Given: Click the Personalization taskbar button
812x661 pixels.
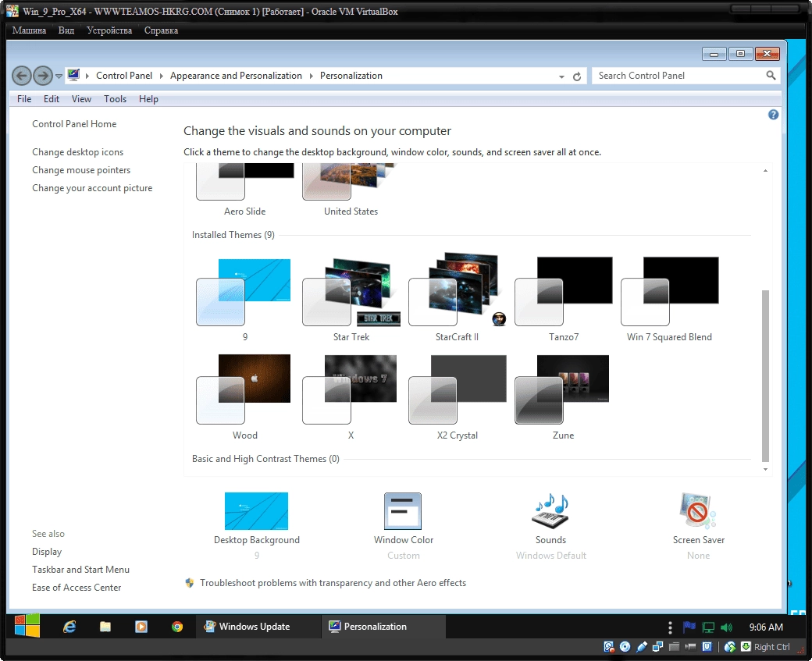Looking at the screenshot, I should click(x=383, y=627).
